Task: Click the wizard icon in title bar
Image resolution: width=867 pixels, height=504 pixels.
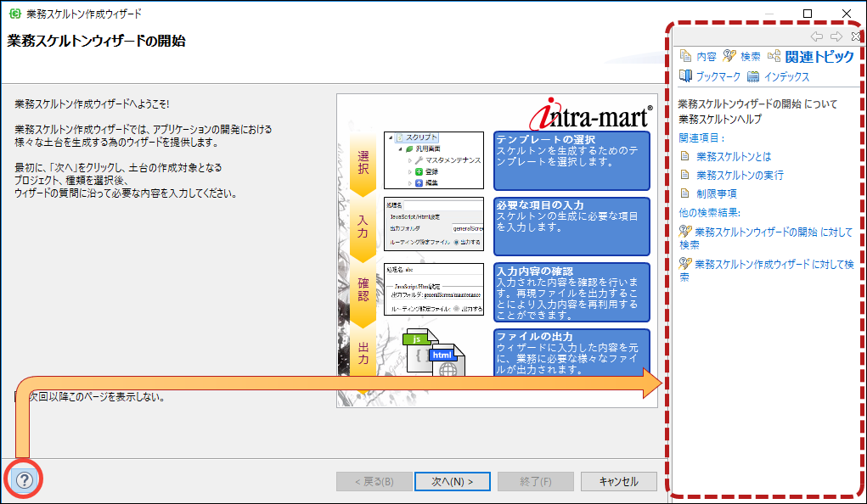Action: 15,14
